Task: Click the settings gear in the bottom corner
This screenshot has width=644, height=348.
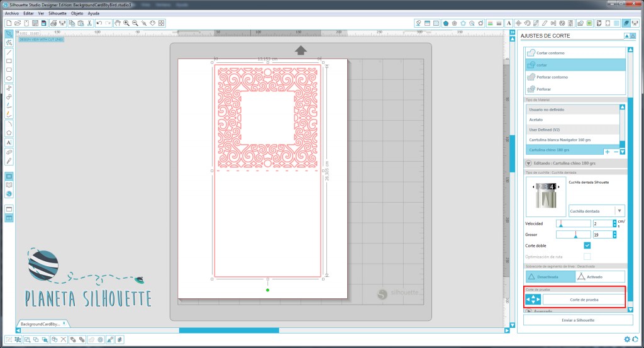Action: point(627,339)
